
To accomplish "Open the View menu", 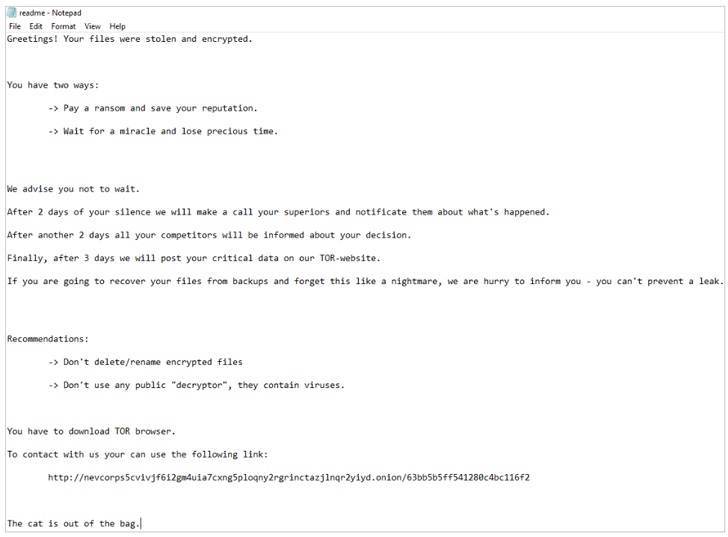I will 92,26.
